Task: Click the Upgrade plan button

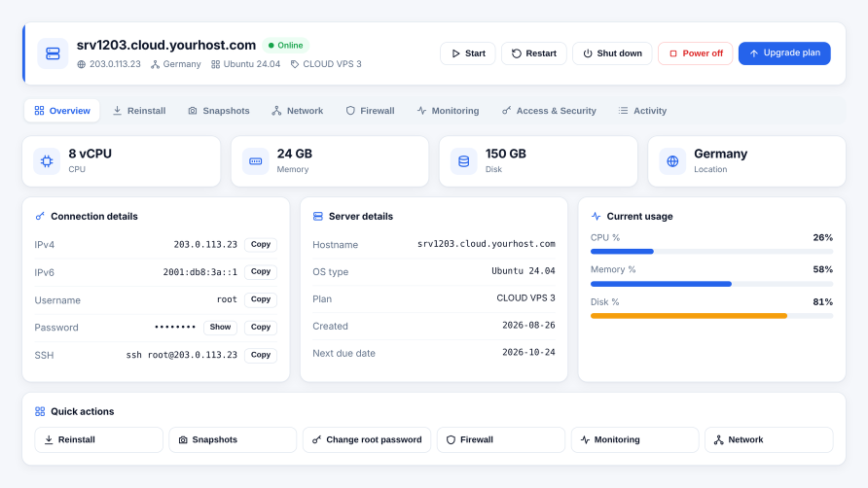Action: click(784, 53)
